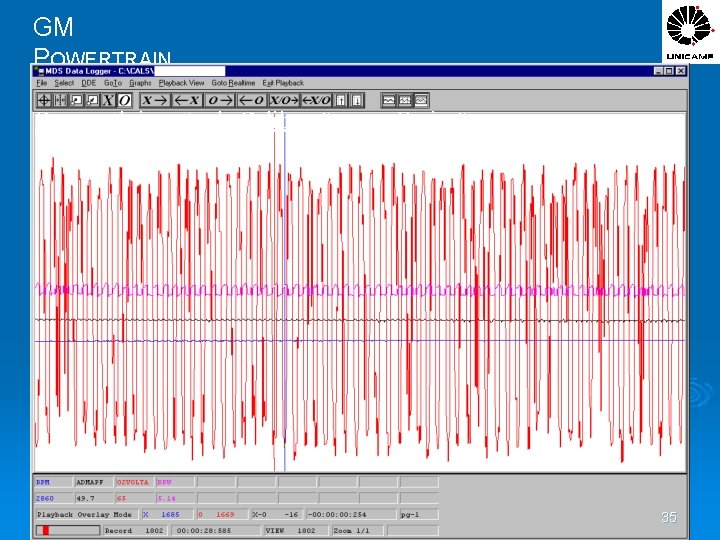Image resolution: width=720 pixels, height=540 pixels.
Task: Move both X/O cursors right
Action: tap(284, 100)
